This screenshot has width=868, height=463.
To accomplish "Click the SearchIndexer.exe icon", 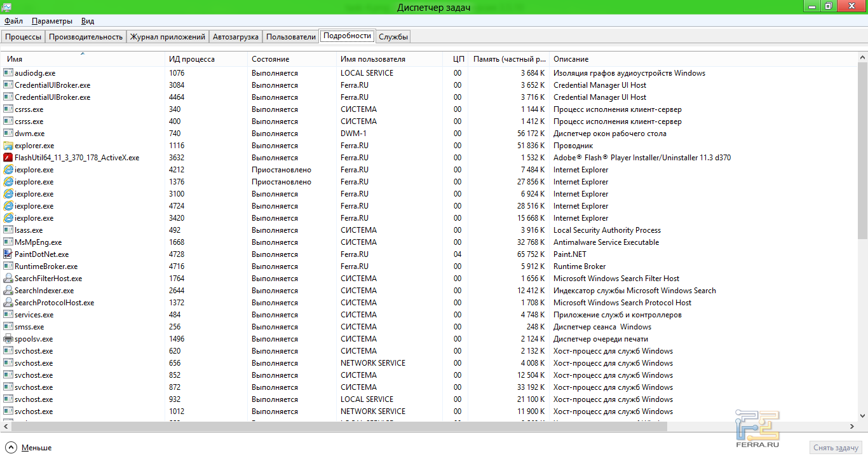I will [8, 291].
